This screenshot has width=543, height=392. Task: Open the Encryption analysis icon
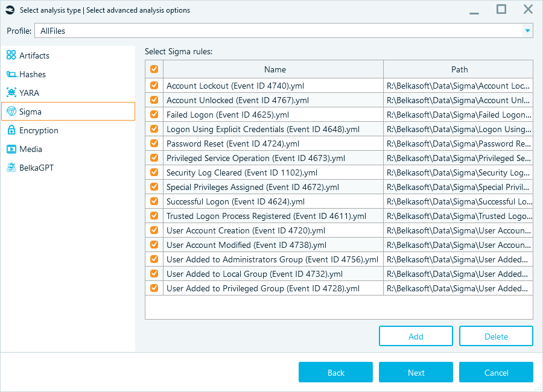(x=11, y=130)
